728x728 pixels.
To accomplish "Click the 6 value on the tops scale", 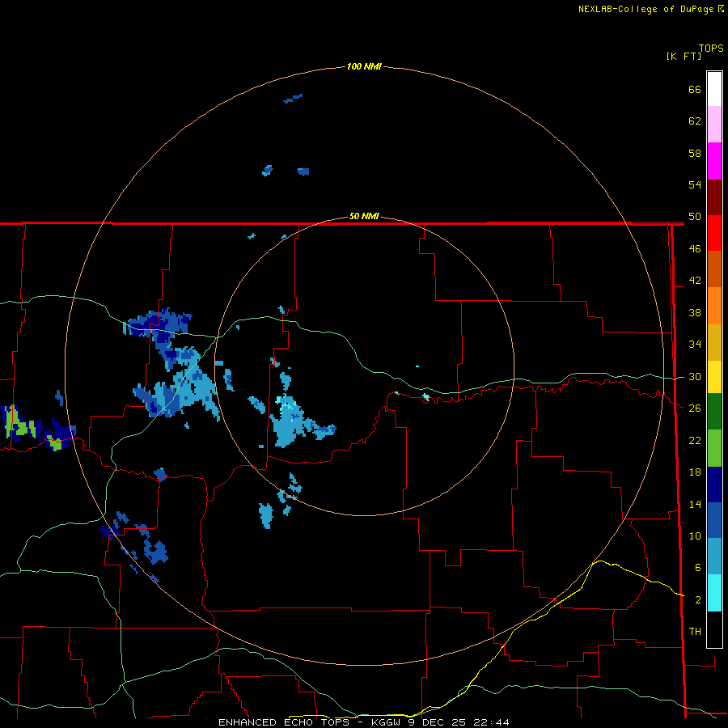I will pos(698,568).
